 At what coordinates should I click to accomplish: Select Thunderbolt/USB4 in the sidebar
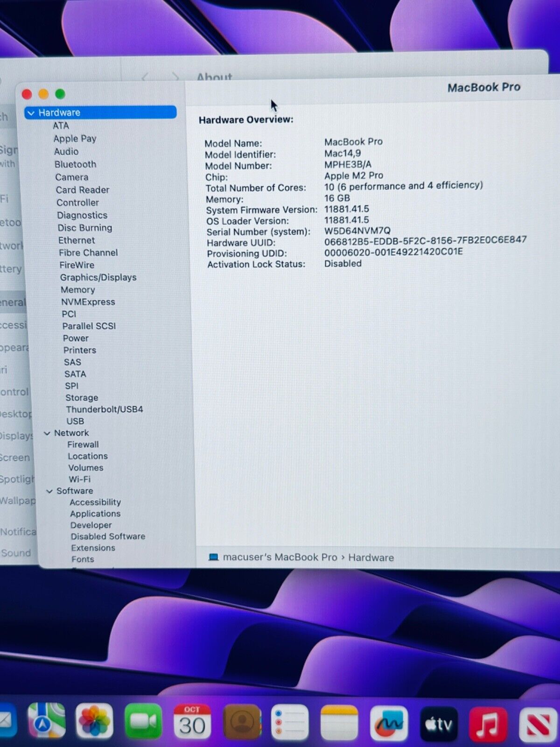[x=105, y=409]
